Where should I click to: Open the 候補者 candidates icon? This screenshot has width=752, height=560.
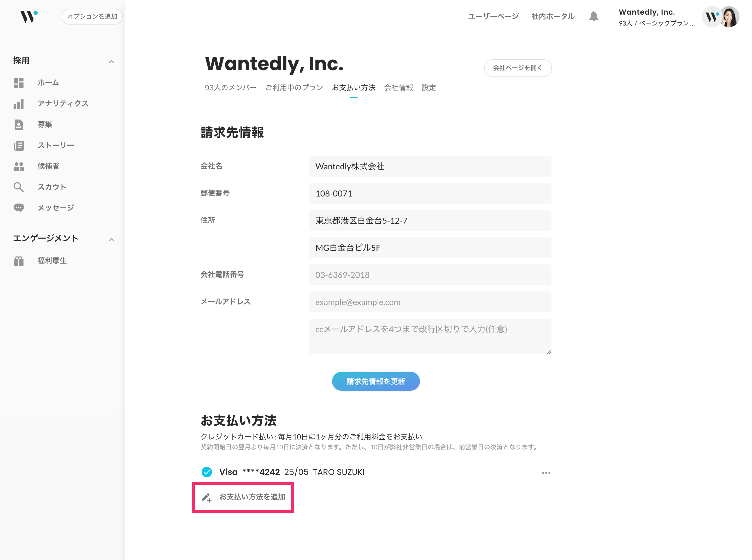[x=19, y=166]
